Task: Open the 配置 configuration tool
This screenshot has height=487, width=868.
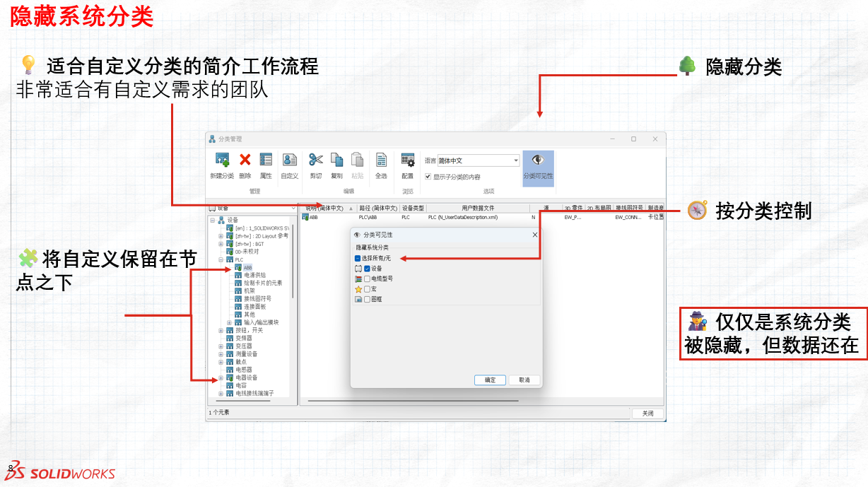Action: tap(408, 160)
